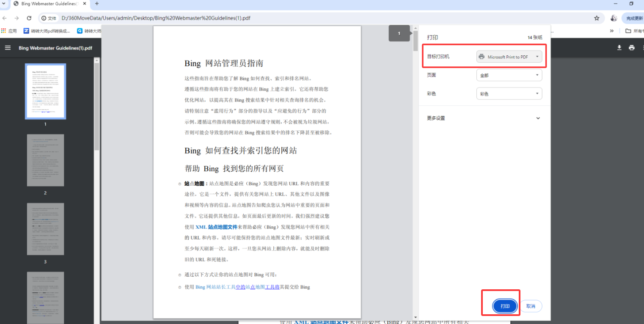644x324 pixels.
Task: Refresh the current page
Action: [29, 18]
